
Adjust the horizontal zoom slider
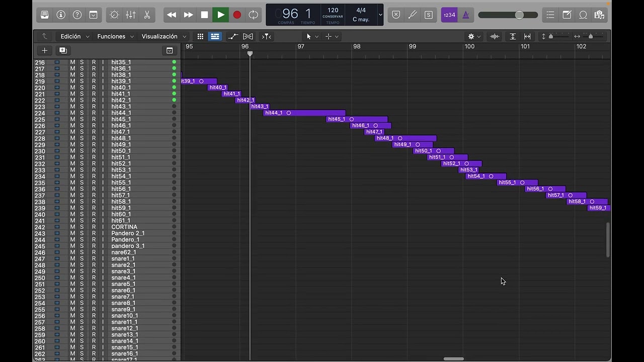click(590, 36)
